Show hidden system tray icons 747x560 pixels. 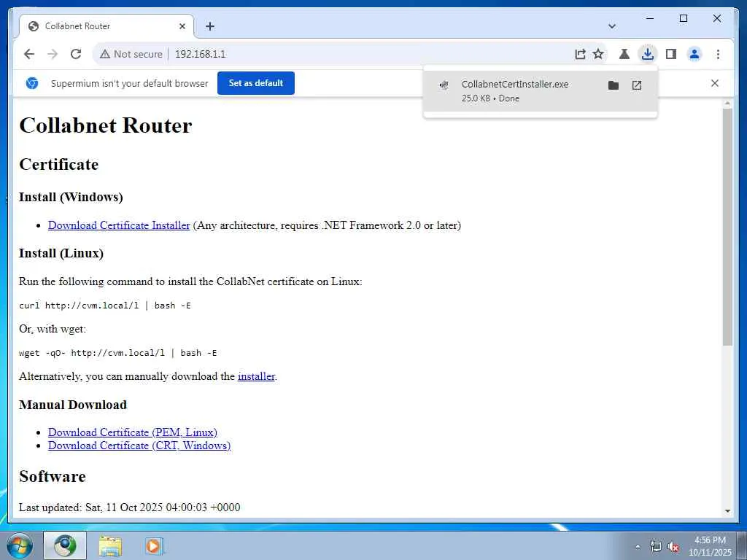click(x=638, y=546)
